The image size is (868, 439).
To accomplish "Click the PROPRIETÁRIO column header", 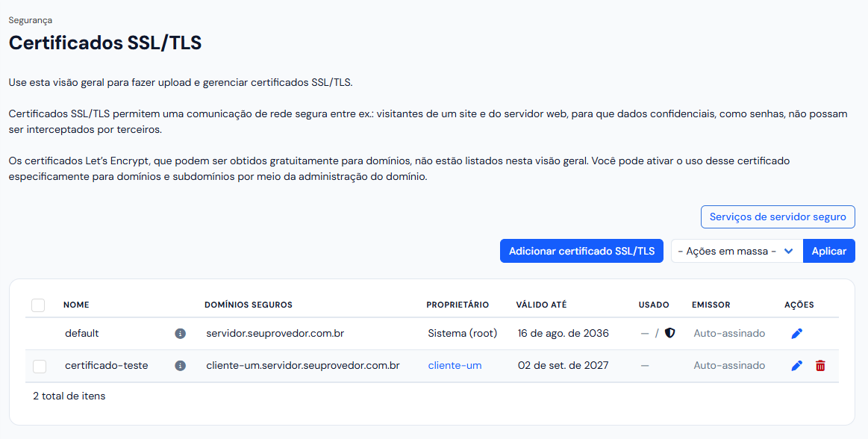I will pos(458,305).
